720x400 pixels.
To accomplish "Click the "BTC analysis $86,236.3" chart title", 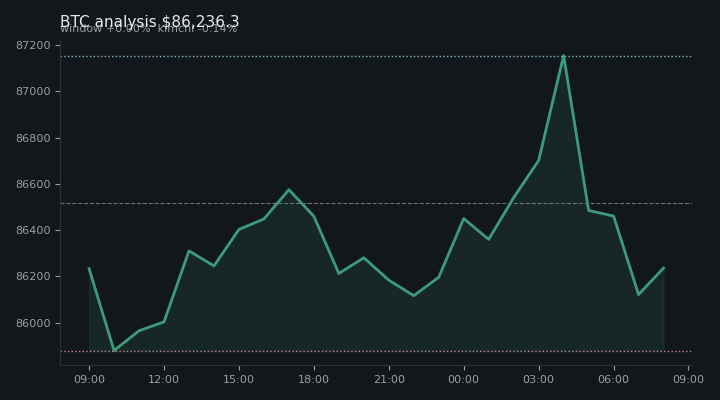I will click(x=149, y=21).
